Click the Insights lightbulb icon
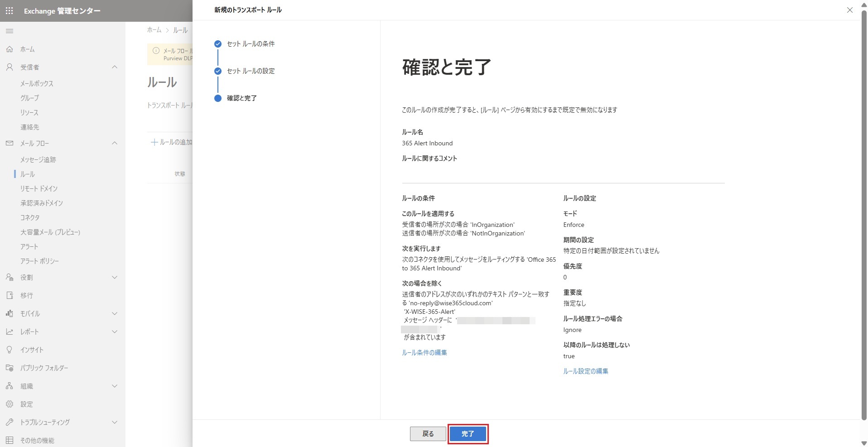This screenshot has height=447, width=868. (x=10, y=350)
